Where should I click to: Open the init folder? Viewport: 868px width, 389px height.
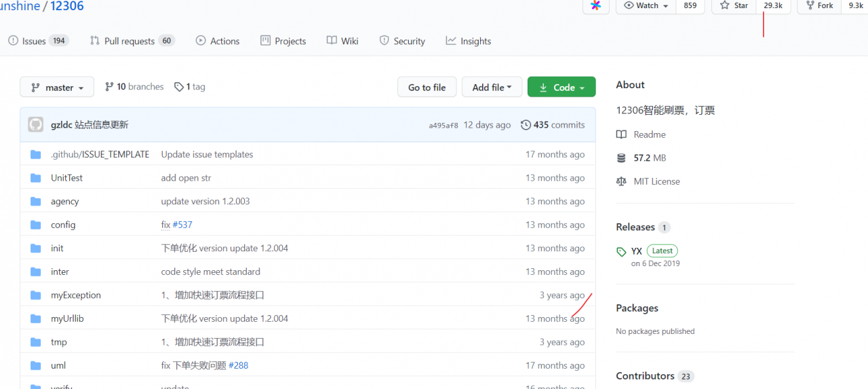click(57, 248)
